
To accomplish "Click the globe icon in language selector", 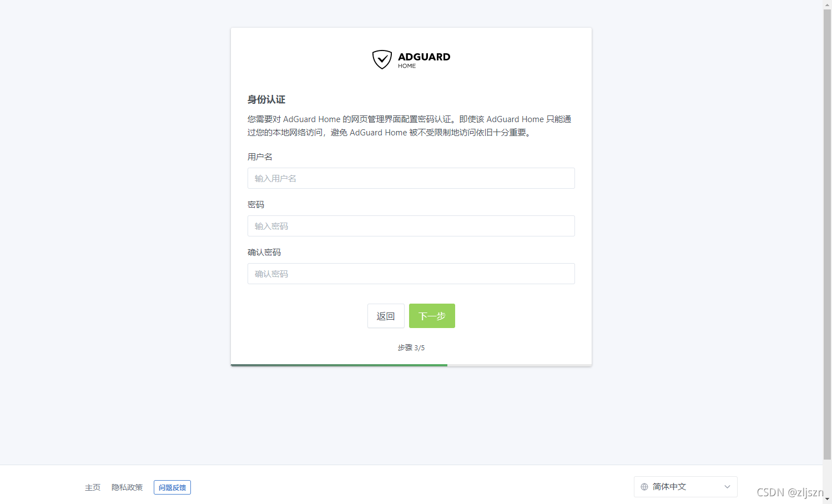I will (644, 487).
